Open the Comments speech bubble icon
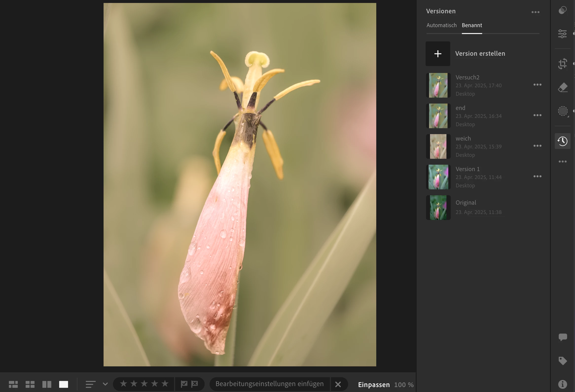The width and height of the screenshot is (575, 392). pyautogui.click(x=562, y=337)
